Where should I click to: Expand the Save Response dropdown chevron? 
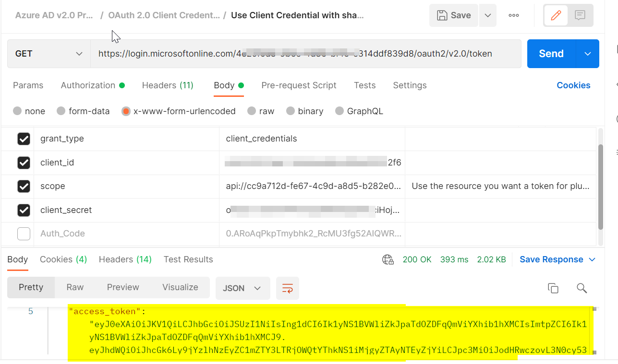[592, 259]
